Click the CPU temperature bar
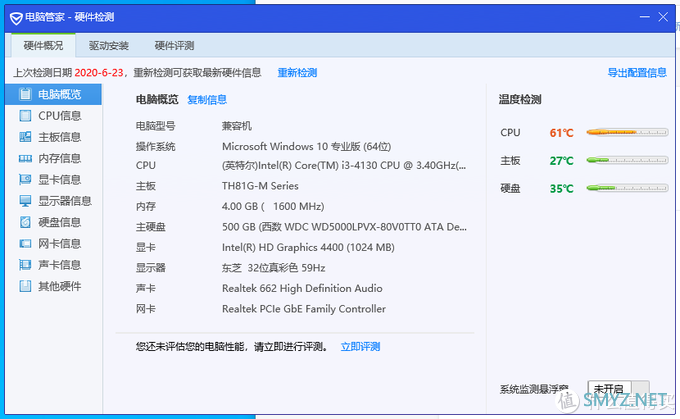 tap(627, 132)
